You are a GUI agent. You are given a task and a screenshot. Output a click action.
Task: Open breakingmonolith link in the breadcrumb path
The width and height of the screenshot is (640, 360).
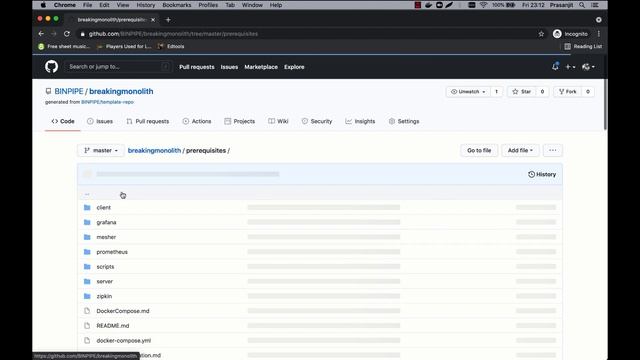[x=154, y=151]
